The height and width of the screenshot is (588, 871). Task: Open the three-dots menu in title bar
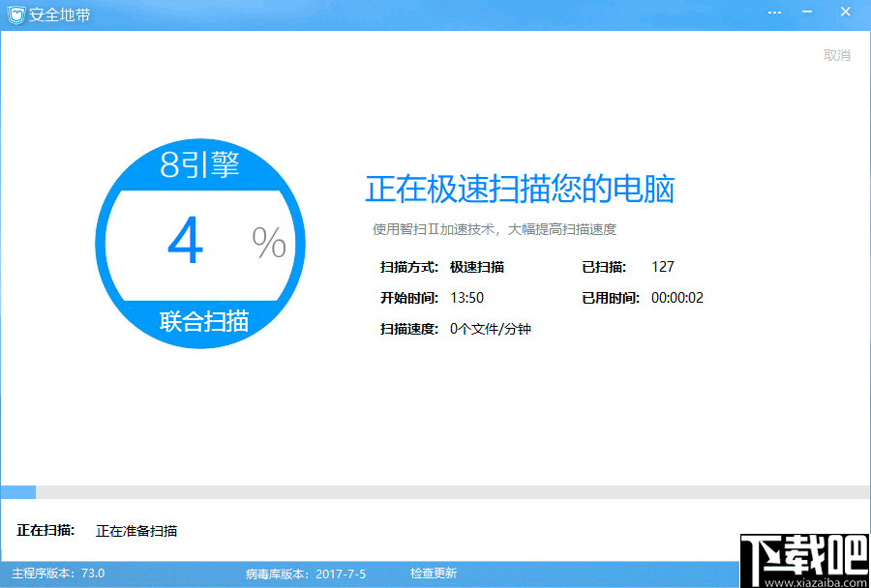774,13
